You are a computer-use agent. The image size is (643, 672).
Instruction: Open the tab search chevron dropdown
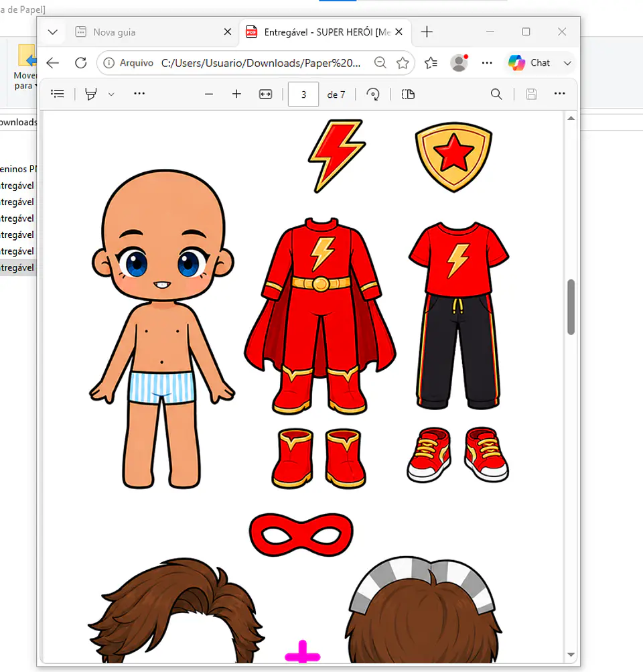click(53, 32)
